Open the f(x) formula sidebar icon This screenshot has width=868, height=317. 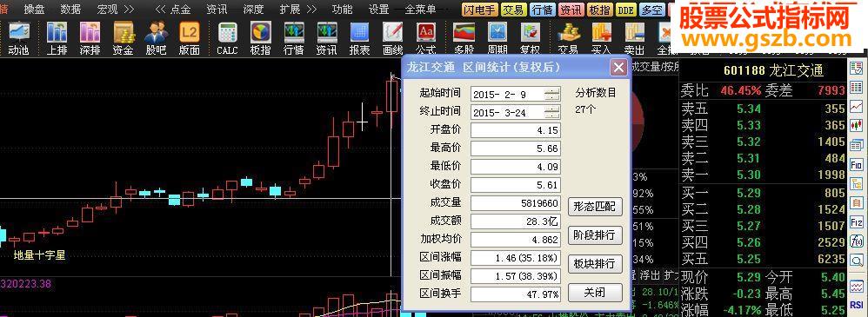pos(856,241)
